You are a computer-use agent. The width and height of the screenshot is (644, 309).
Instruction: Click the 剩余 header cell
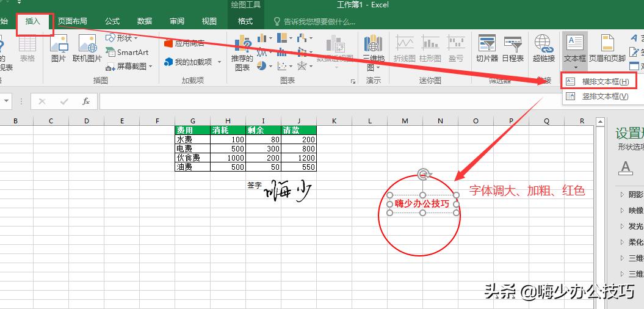pos(263,130)
